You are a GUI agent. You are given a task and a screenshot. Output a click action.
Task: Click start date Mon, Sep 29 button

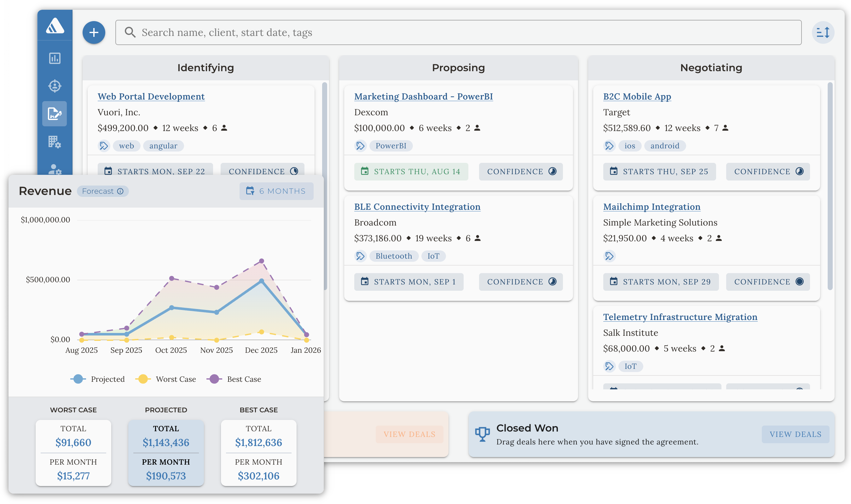[x=661, y=282]
